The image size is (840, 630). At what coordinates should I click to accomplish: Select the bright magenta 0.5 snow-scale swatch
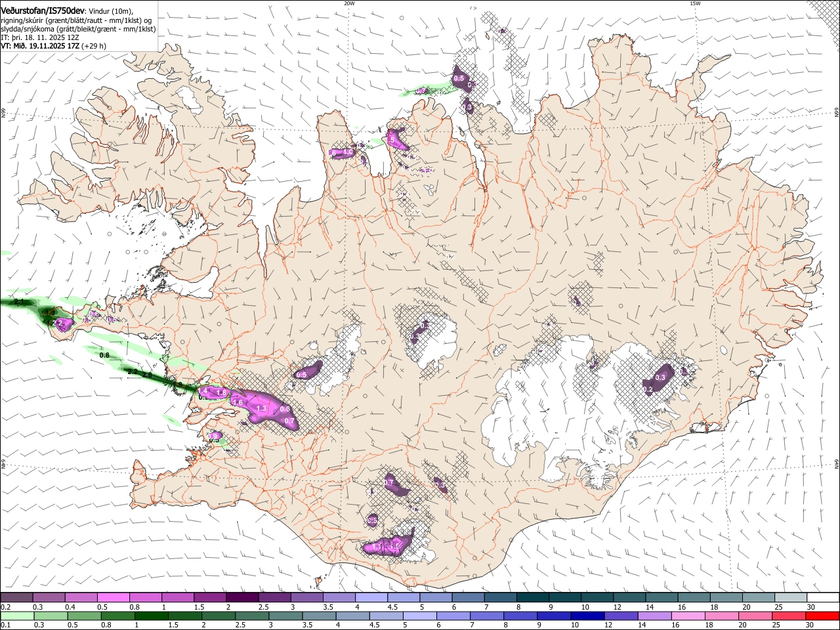(x=114, y=598)
